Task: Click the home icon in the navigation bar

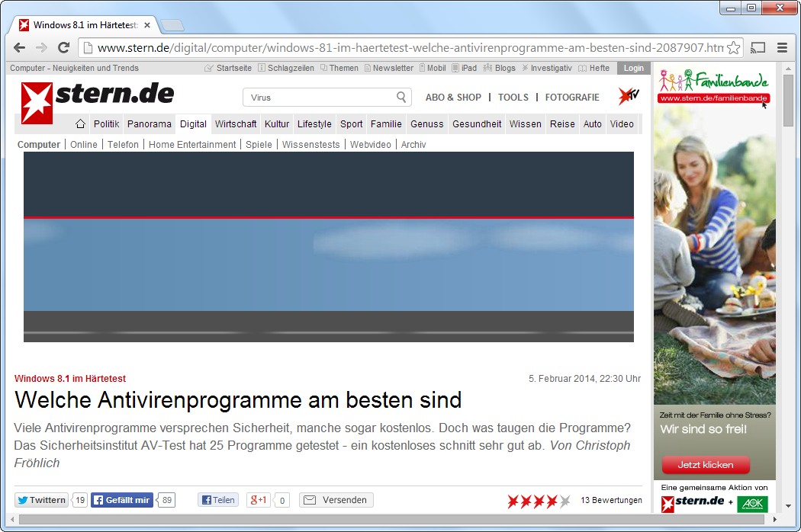Action: [80, 124]
